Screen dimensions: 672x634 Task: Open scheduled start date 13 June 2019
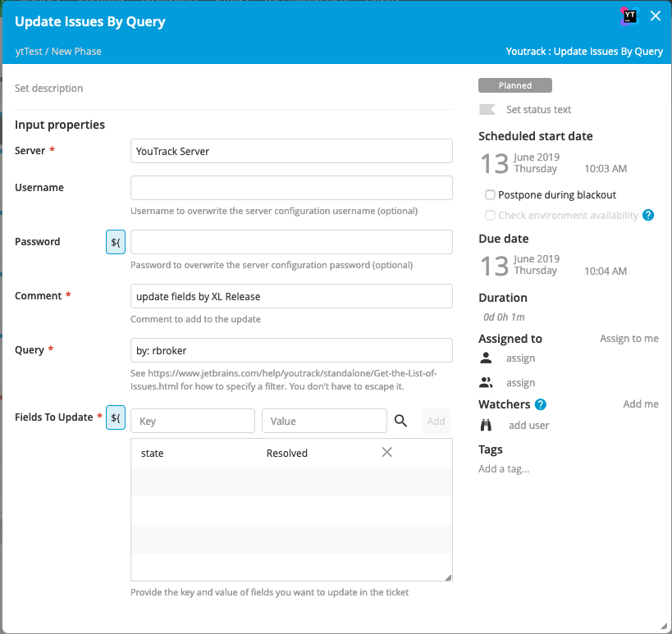pos(520,163)
